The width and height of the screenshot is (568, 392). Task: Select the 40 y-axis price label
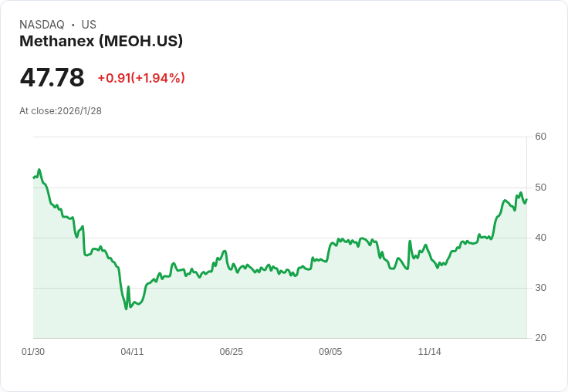(540, 238)
